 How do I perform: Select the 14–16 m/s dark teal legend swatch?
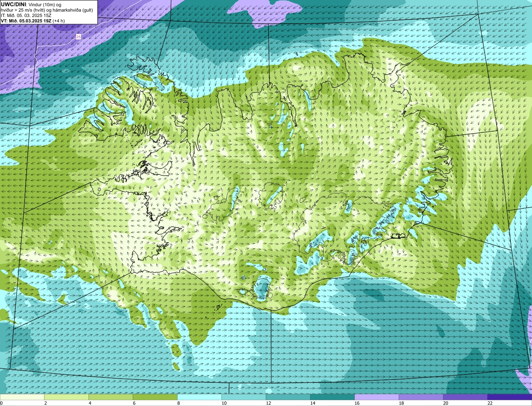(332, 397)
